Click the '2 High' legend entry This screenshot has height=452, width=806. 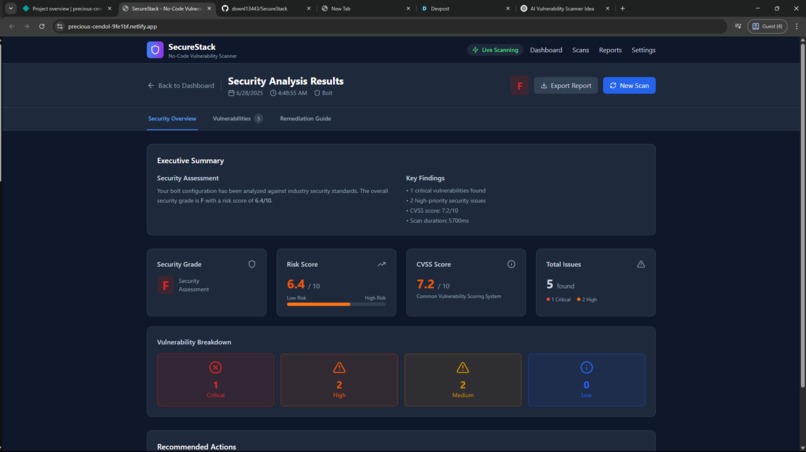coord(587,299)
